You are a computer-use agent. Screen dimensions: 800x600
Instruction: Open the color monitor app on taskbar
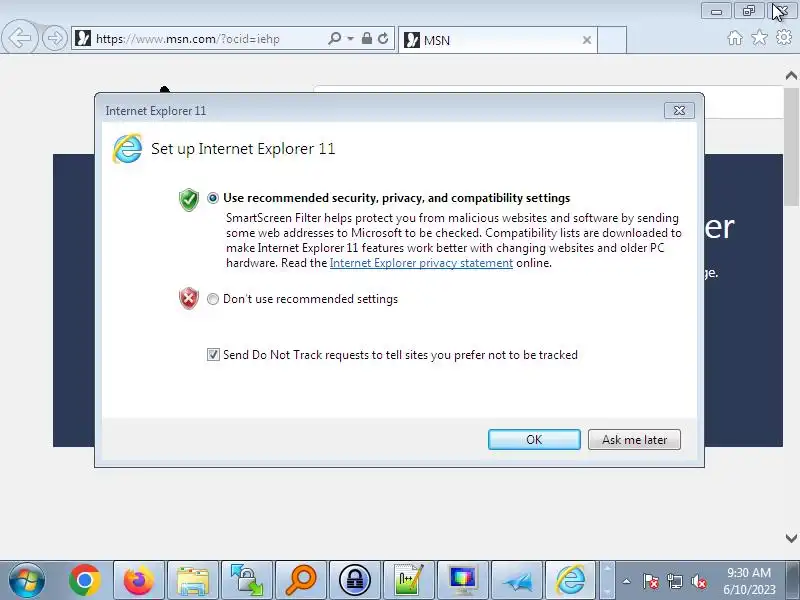pos(463,580)
